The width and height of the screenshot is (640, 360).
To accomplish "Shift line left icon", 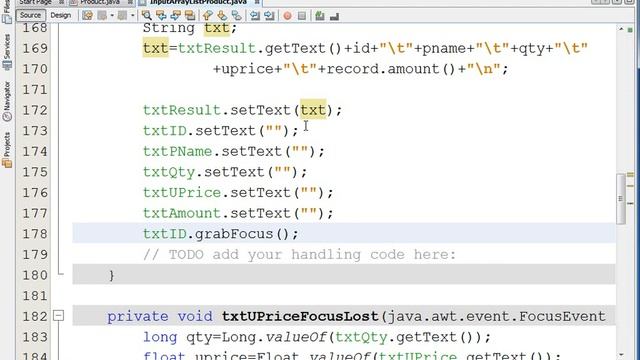I will tap(255, 16).
